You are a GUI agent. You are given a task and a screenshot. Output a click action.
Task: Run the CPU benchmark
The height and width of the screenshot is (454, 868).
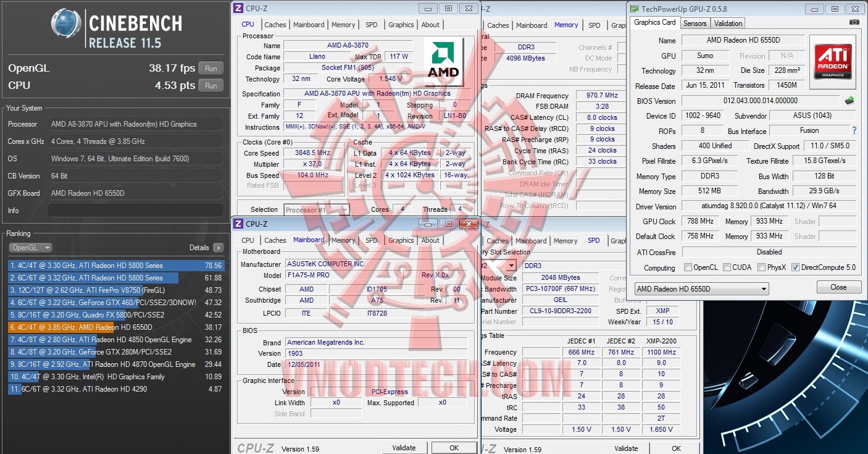coord(211,86)
